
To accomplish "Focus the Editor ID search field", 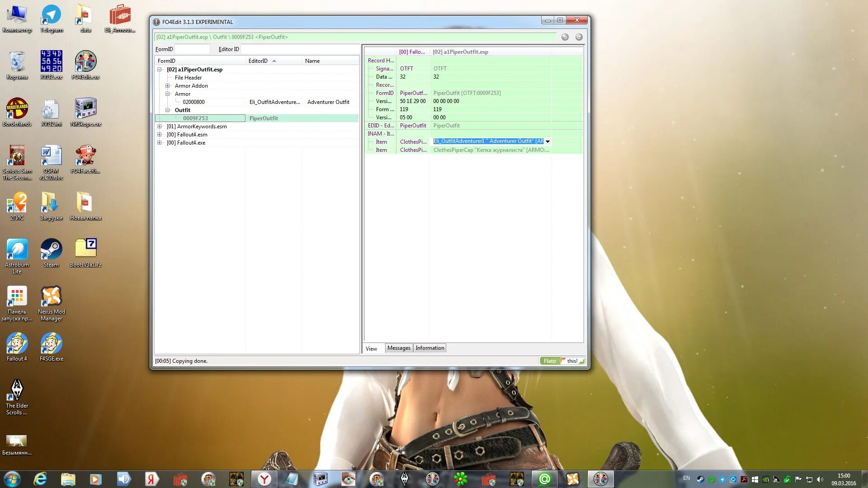I will coord(299,49).
